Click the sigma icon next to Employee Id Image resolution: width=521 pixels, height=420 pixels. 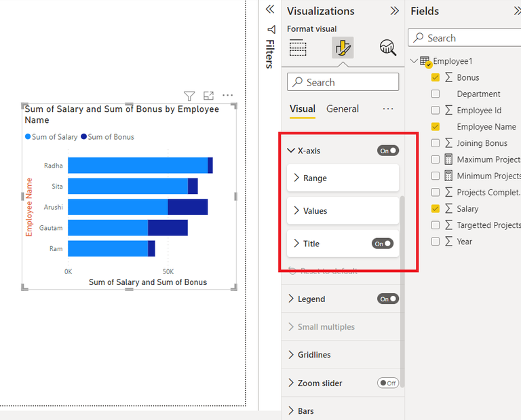[448, 110]
